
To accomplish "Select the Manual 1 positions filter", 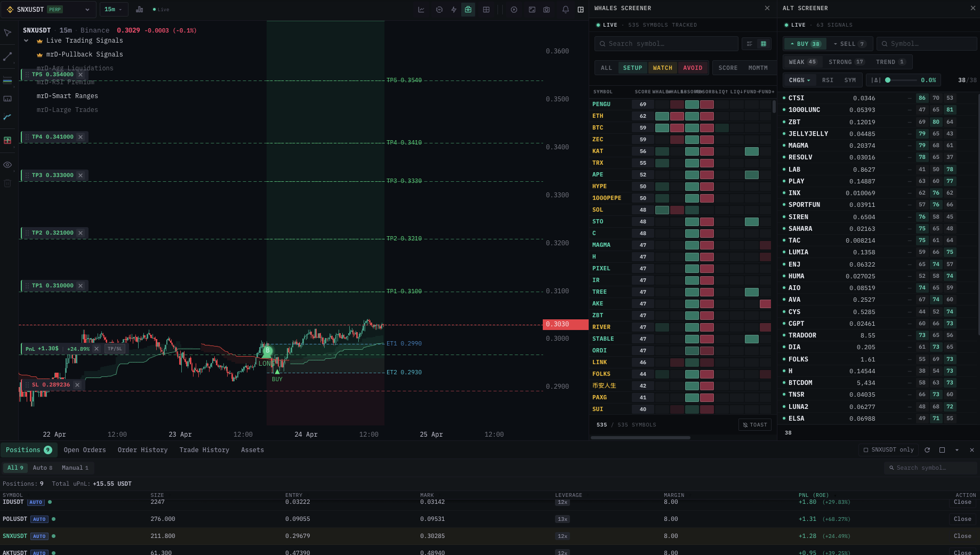I will (x=75, y=468).
